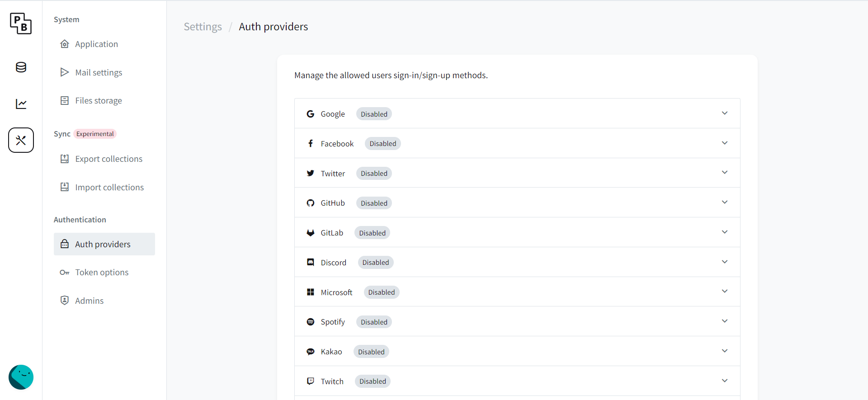Expand the Microsoft provider chevron
The image size is (868, 400).
(x=725, y=291)
